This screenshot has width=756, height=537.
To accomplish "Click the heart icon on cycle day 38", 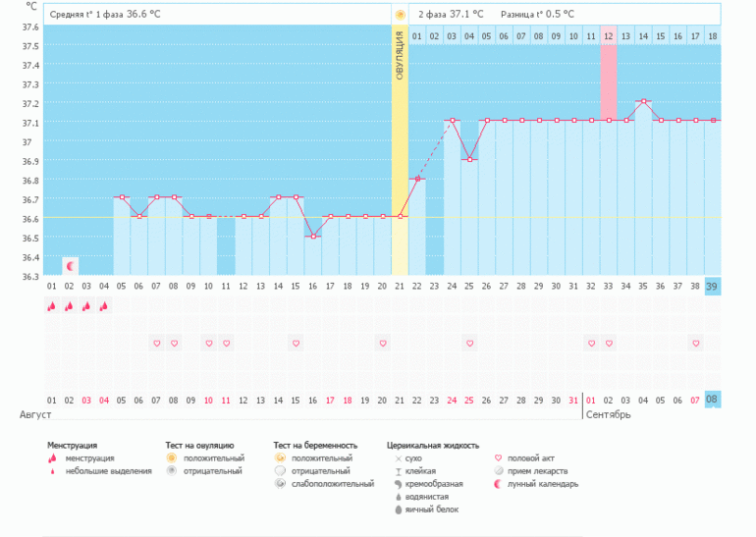I will pyautogui.click(x=695, y=344).
